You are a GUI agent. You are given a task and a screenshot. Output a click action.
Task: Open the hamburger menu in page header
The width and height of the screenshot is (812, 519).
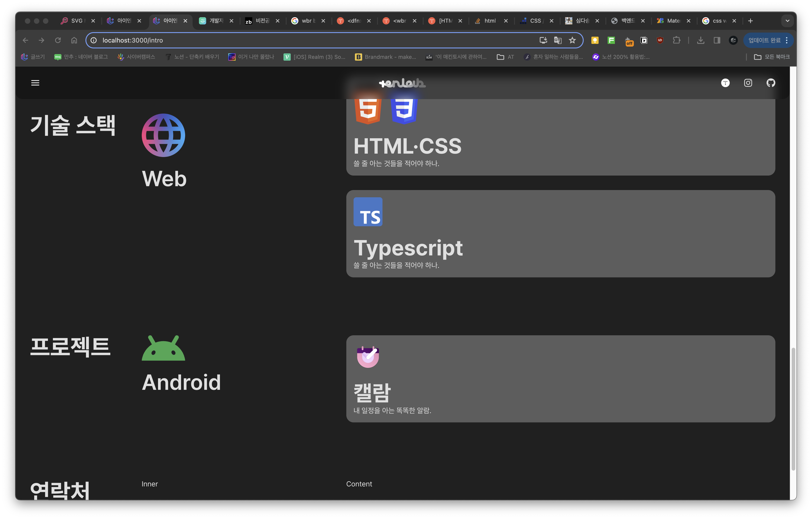coord(35,83)
